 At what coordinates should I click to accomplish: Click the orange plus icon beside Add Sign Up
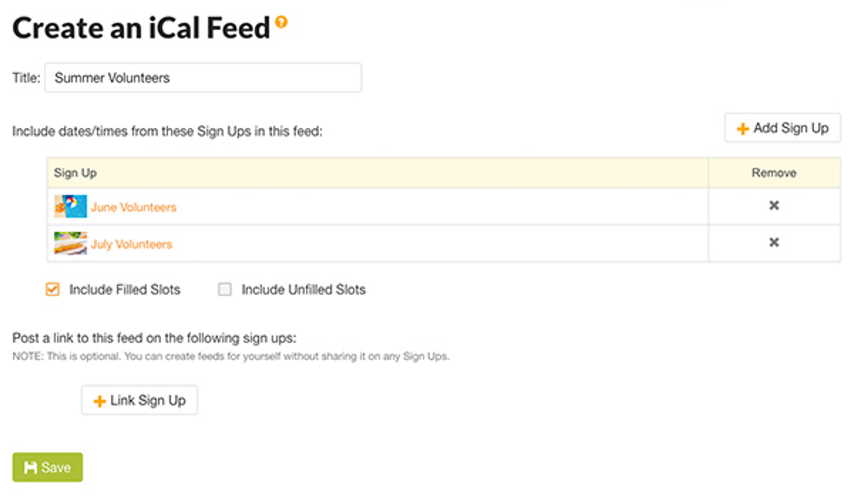[x=742, y=129]
